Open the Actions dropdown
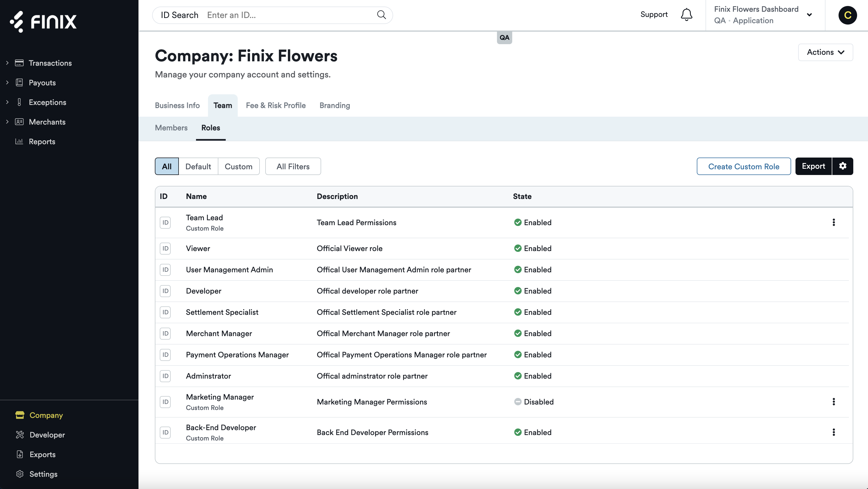868x489 pixels. pyautogui.click(x=825, y=52)
